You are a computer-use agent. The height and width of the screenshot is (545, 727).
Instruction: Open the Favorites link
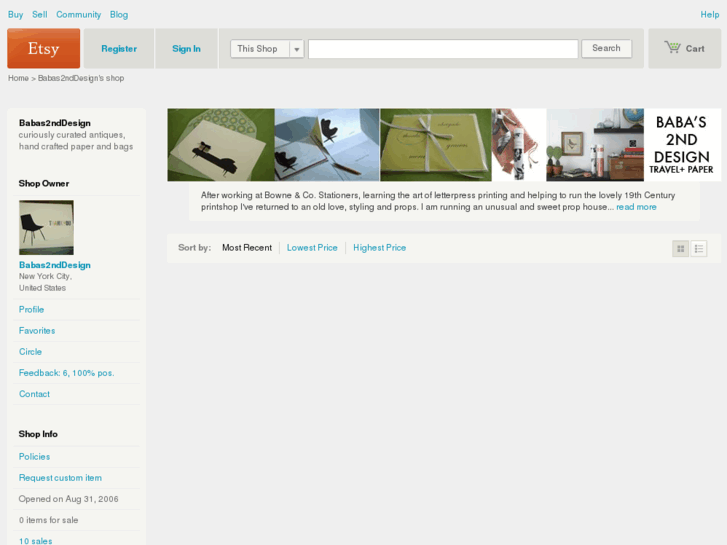tap(37, 331)
